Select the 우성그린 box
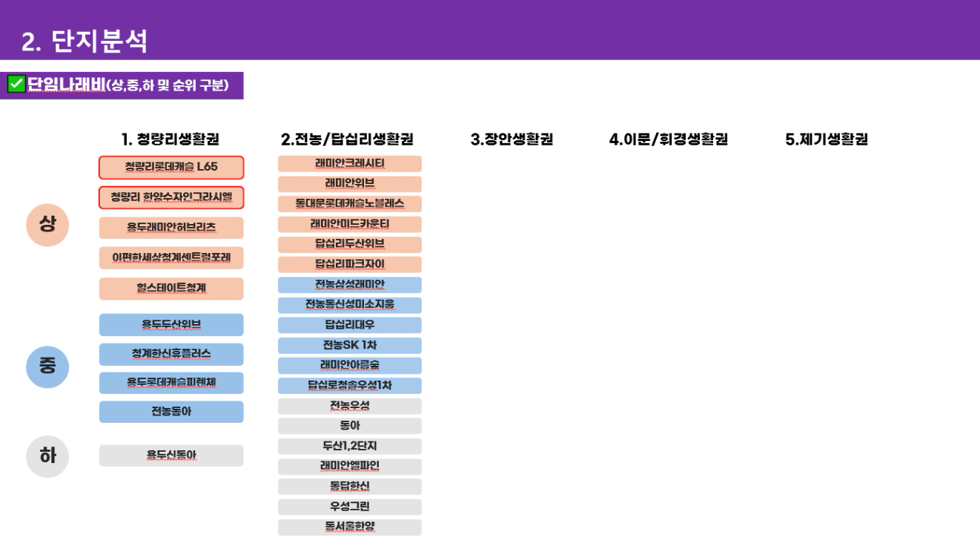This screenshot has height=549, width=980. click(350, 507)
